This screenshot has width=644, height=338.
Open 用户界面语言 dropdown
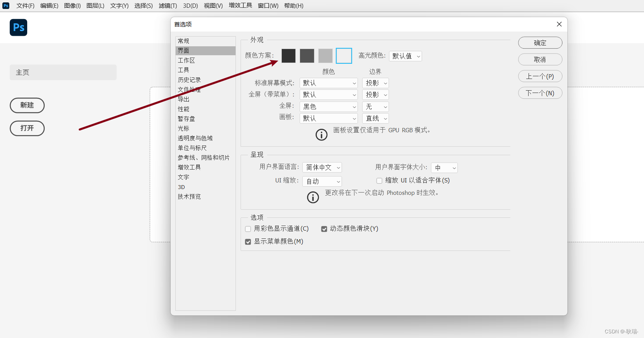pyautogui.click(x=322, y=167)
